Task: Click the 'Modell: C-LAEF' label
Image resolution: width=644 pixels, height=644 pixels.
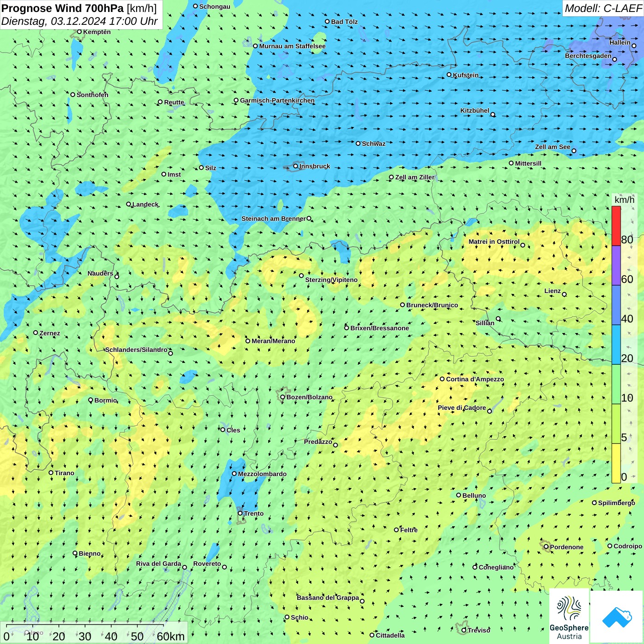Action: [603, 8]
